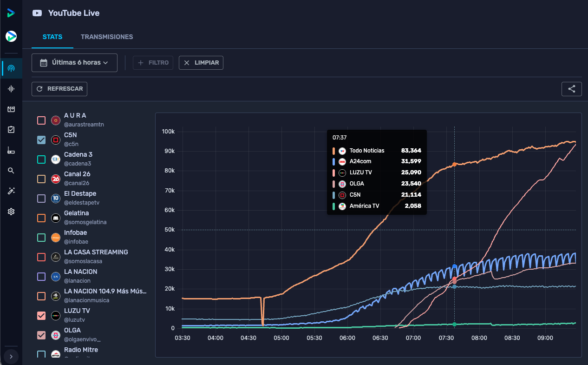Open the router device sidebar icon
This screenshot has width=588, height=365.
pyautogui.click(x=11, y=150)
